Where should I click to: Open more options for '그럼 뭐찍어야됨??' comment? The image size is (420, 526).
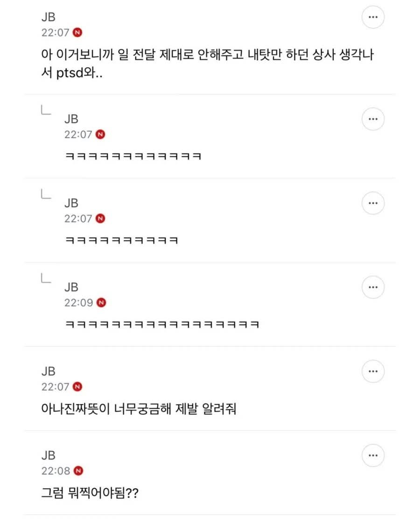(x=373, y=455)
